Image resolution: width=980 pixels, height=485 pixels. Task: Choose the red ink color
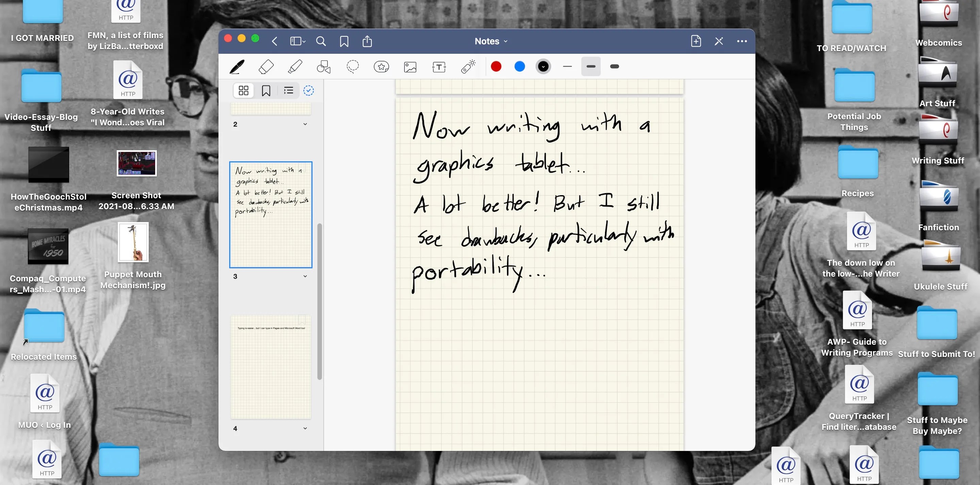tap(496, 66)
